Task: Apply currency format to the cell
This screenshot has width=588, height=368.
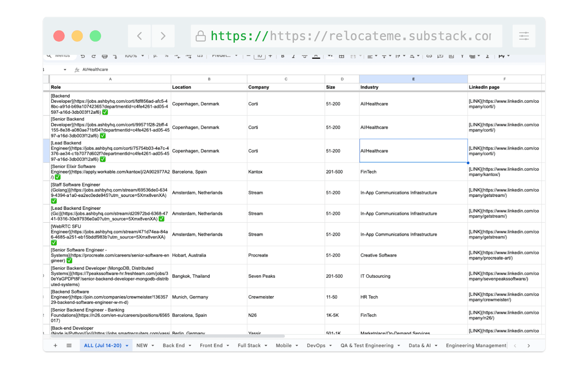Action: (155, 56)
